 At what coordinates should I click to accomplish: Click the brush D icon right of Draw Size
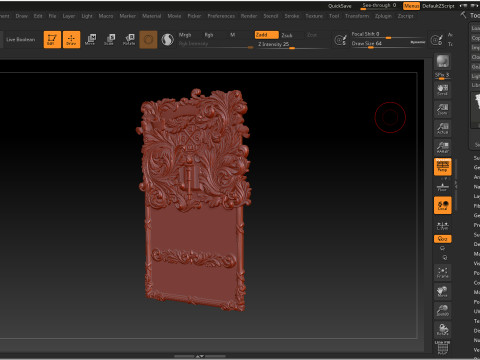436,40
